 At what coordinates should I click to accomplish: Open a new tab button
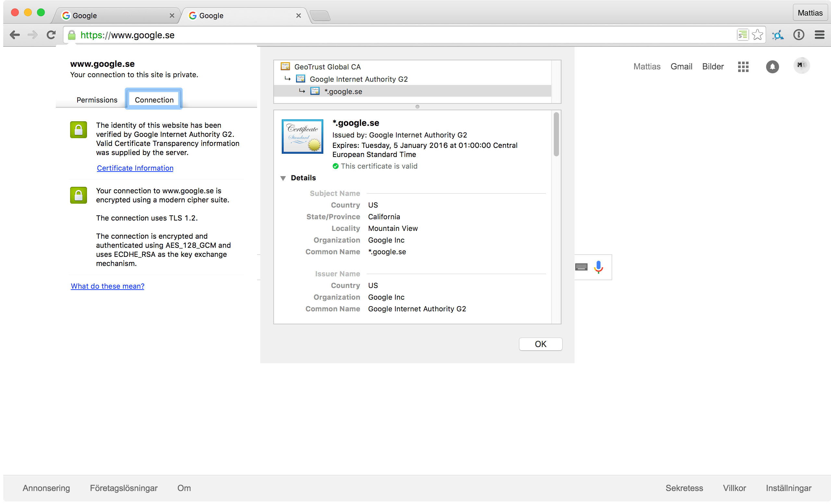(320, 16)
